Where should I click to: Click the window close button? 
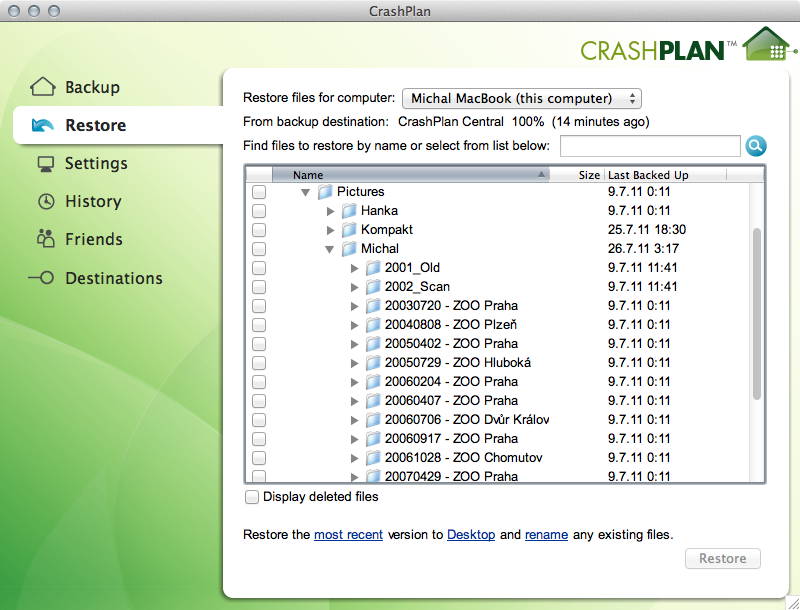pos(14,11)
